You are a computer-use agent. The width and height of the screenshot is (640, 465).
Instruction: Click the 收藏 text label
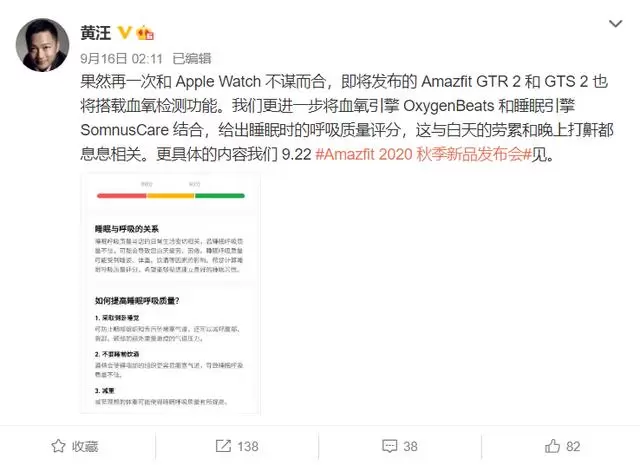tap(85, 446)
